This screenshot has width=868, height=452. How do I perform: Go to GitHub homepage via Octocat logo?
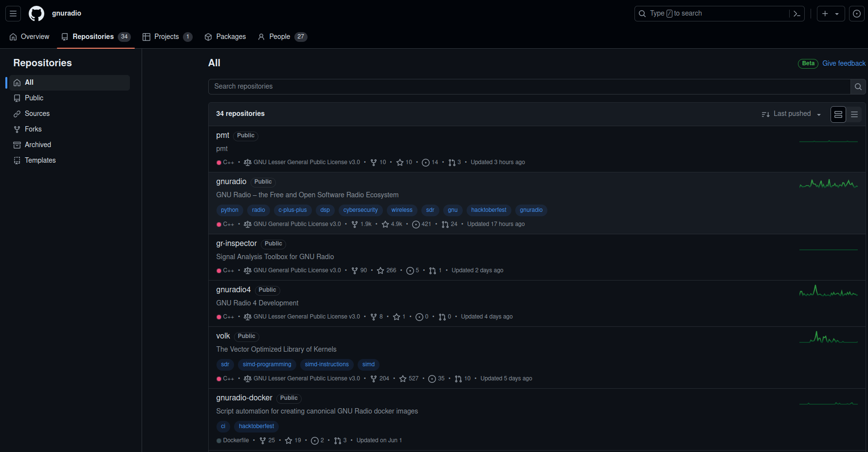36,14
